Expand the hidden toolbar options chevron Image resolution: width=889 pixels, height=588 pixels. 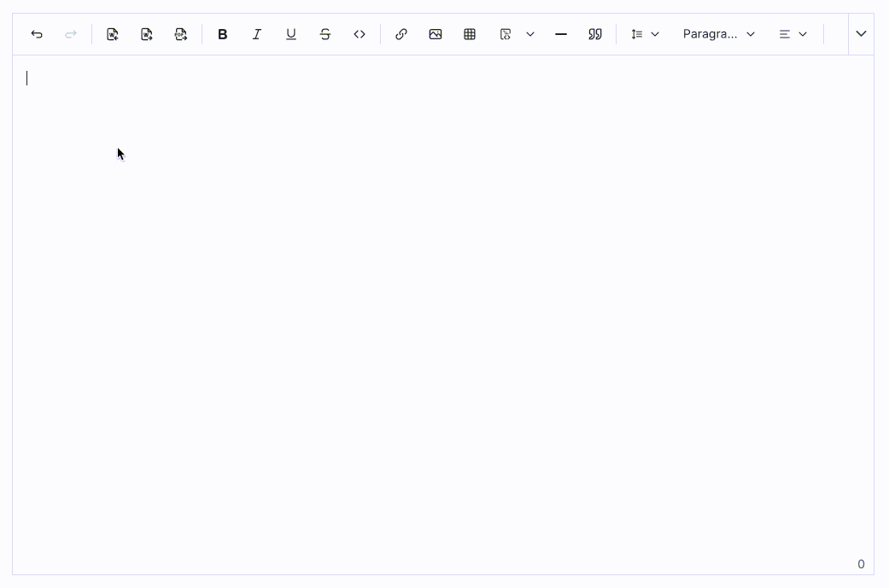point(861,34)
